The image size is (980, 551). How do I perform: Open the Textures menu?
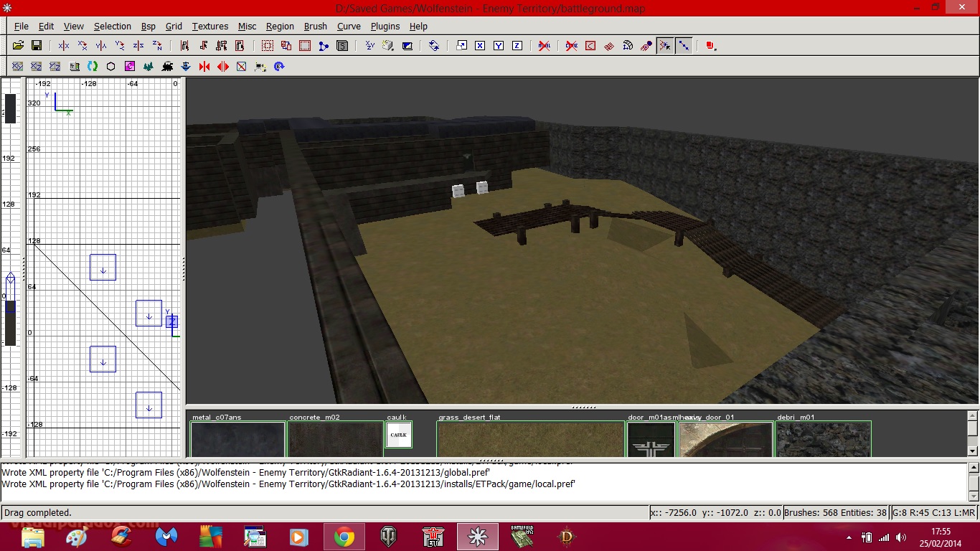point(209,26)
